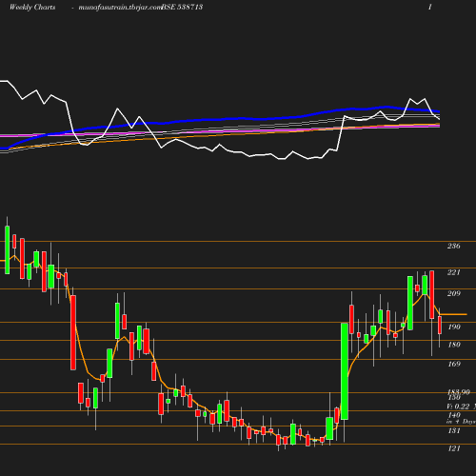This screenshot has height=476, width=476.
Task: Click the 'Weekly Charts' title text
Action: [x=32, y=7]
